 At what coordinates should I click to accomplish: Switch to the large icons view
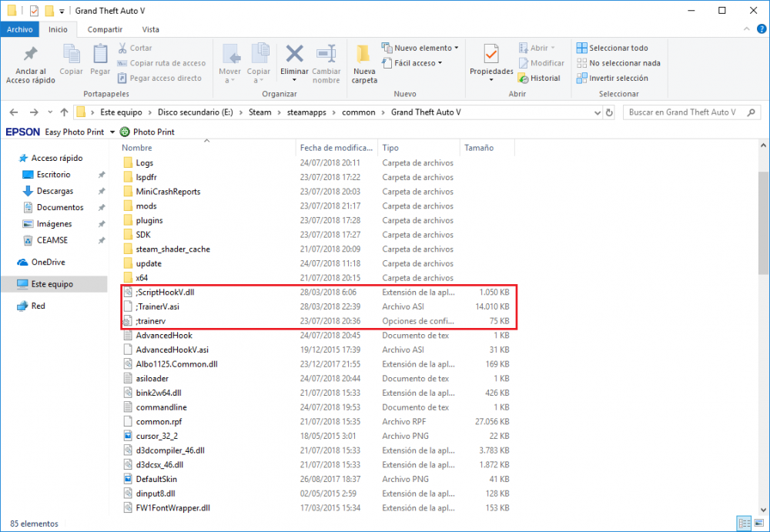coord(758,524)
